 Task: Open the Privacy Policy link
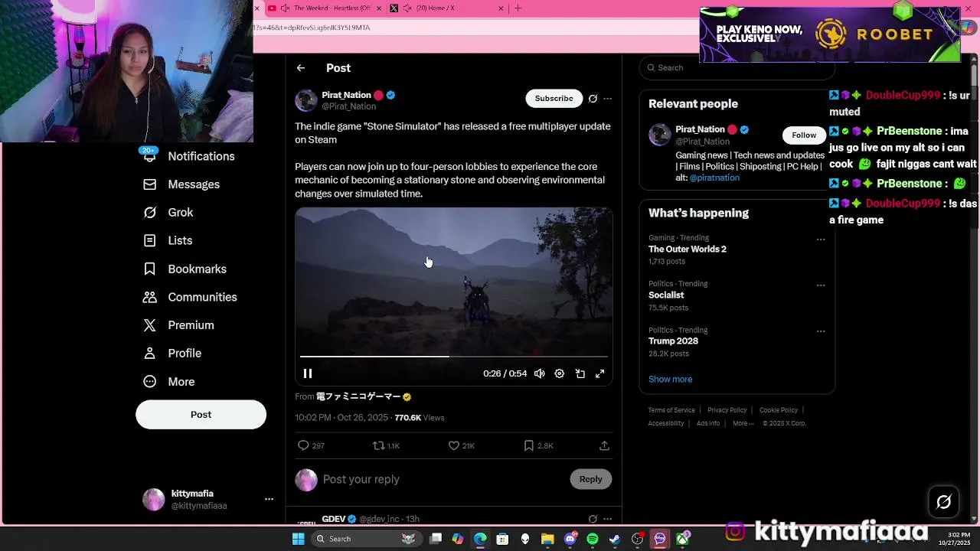tap(727, 410)
